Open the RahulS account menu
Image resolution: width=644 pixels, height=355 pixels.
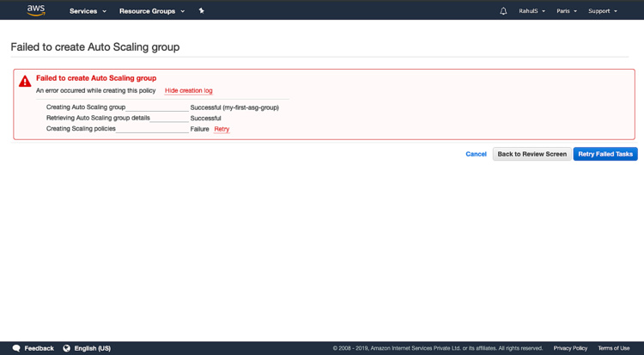pyautogui.click(x=532, y=11)
